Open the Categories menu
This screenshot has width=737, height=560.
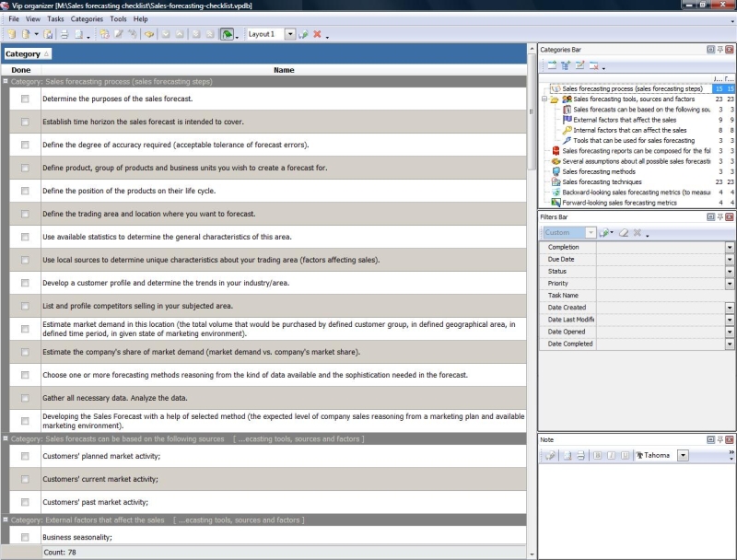pyautogui.click(x=87, y=18)
